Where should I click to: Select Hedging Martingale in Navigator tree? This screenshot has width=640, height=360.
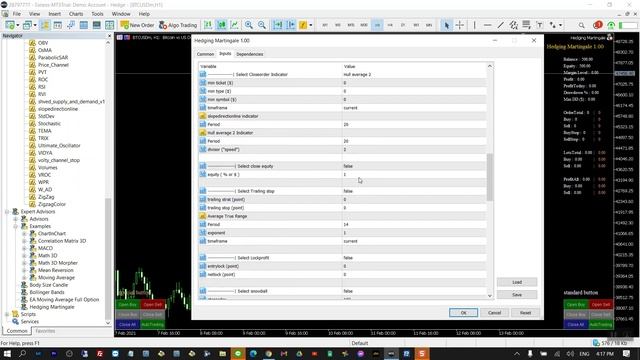[x=52, y=307]
